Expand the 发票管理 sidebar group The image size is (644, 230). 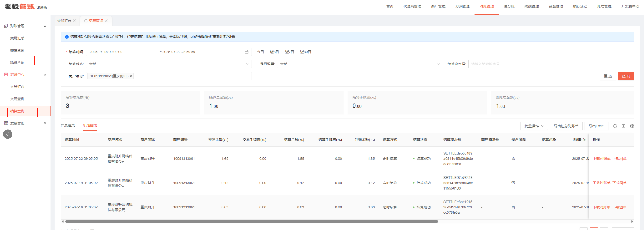pos(45,123)
